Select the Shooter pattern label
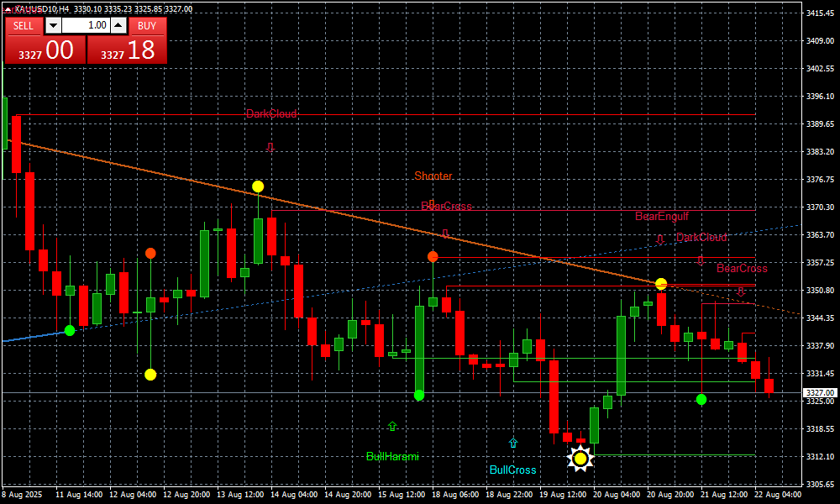Image resolution: width=840 pixels, height=504 pixels. [x=433, y=176]
